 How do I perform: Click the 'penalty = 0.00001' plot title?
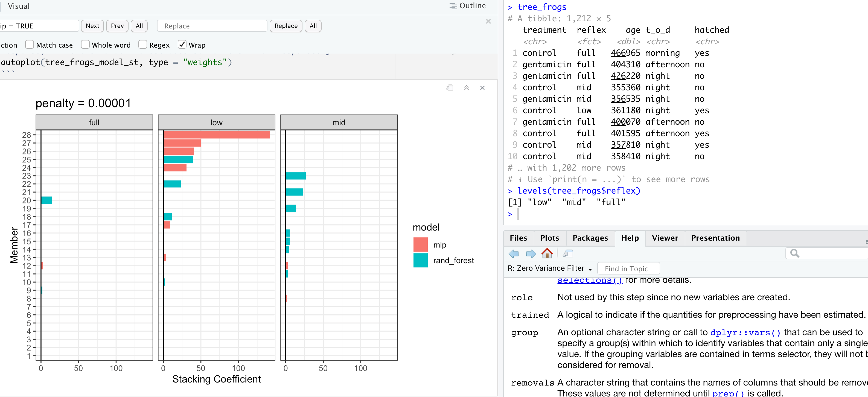83,103
